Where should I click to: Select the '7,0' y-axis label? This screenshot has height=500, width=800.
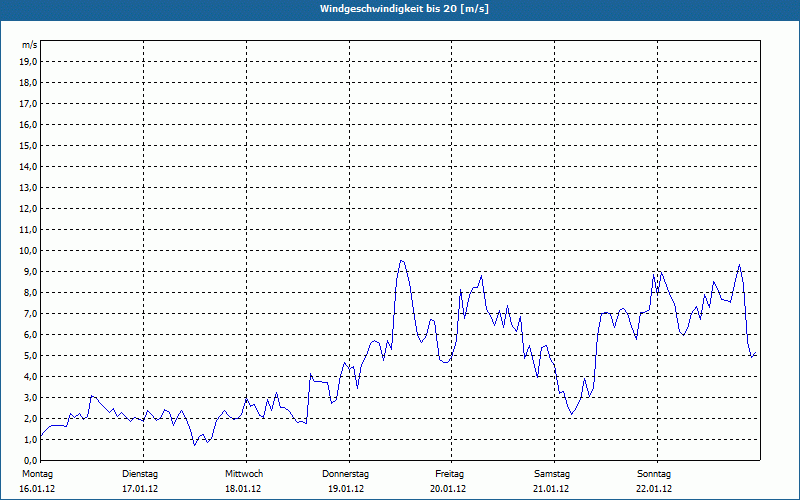[30, 313]
